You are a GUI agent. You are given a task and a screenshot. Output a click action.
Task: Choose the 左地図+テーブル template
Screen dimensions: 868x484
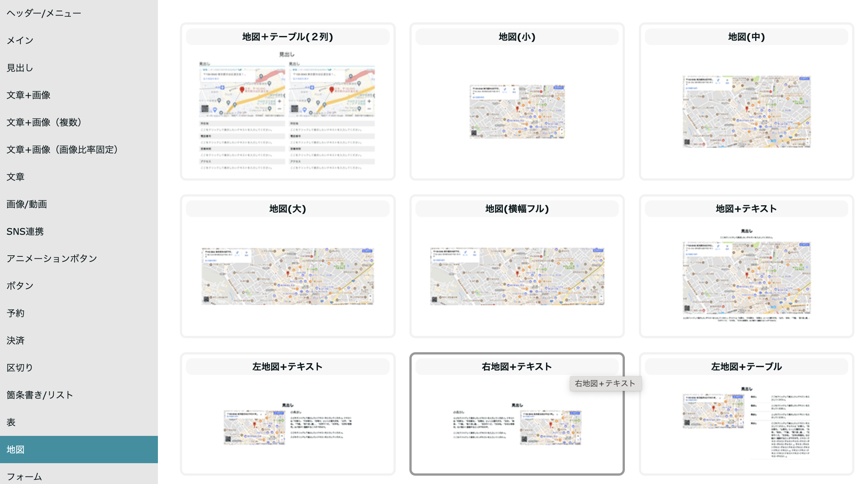click(x=746, y=424)
